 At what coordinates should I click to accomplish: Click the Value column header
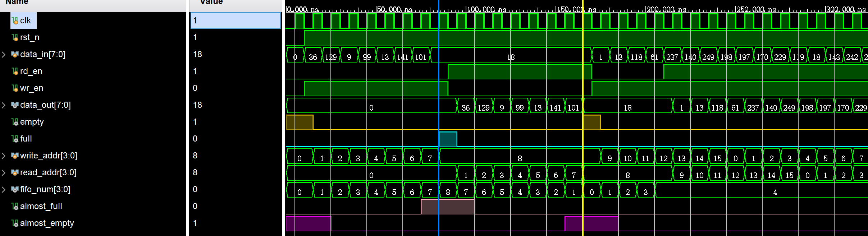(211, 2)
